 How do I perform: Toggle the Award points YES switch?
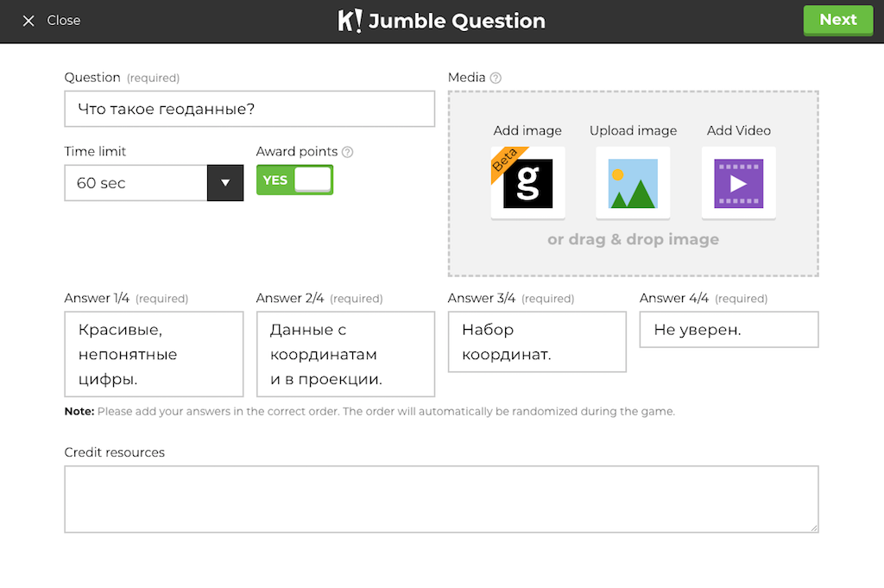(294, 180)
